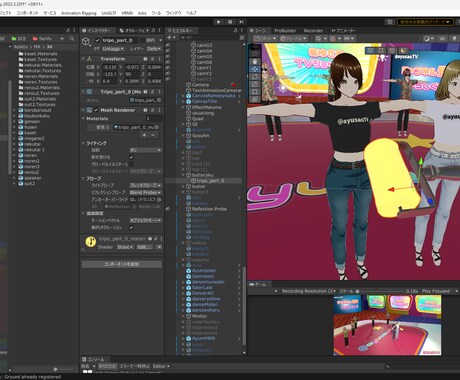Image resolution: width=460 pixels, height=380 pixels.
Task: Expand the Syouhin hierarchy item
Action: 183,136
